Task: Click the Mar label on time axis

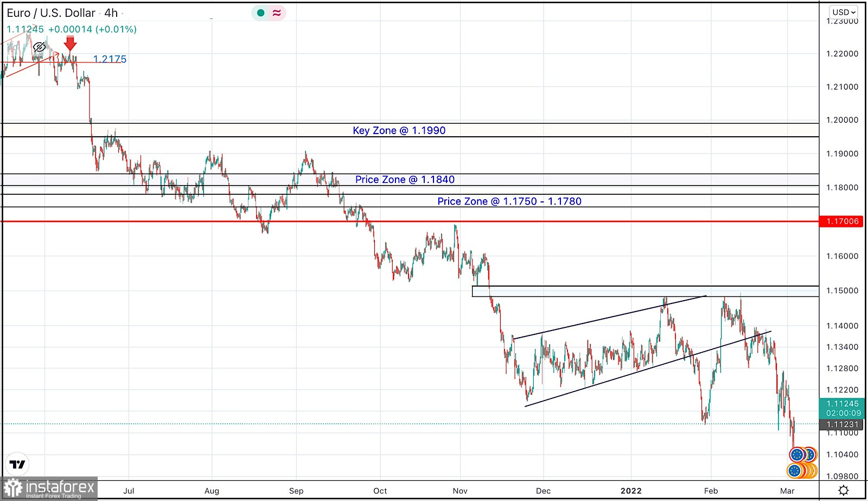Action: 787,491
